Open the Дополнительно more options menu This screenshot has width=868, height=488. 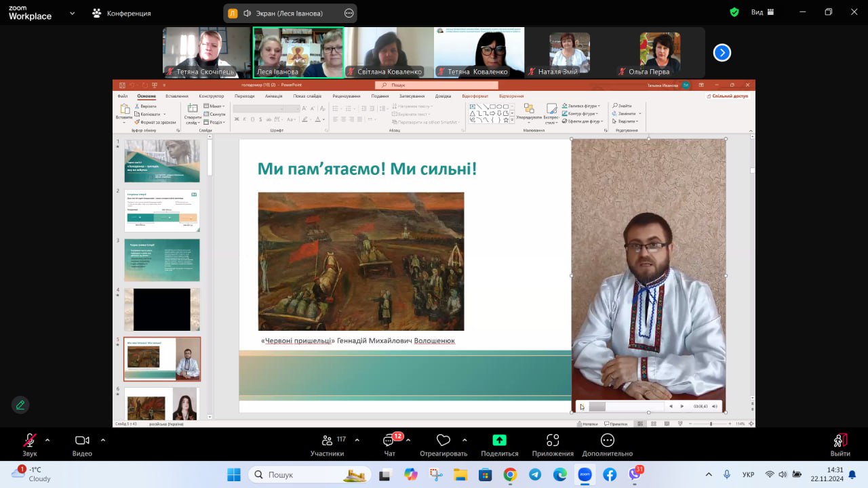pos(607,445)
